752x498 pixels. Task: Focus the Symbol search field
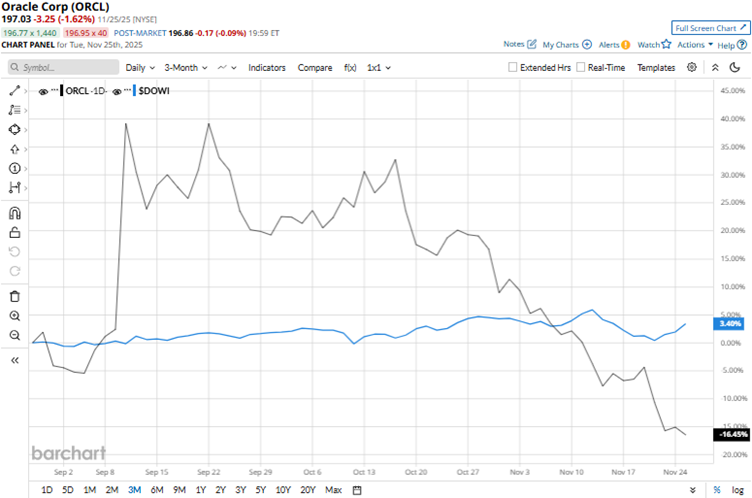coord(63,67)
